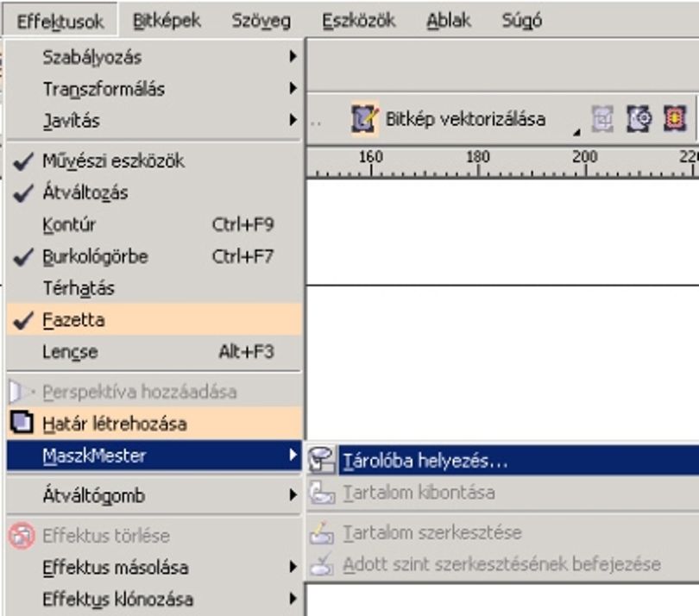Screen dimensions: 699x616
Task: Click the Bitkép vektorizálása trace icon
Action: 365,118
